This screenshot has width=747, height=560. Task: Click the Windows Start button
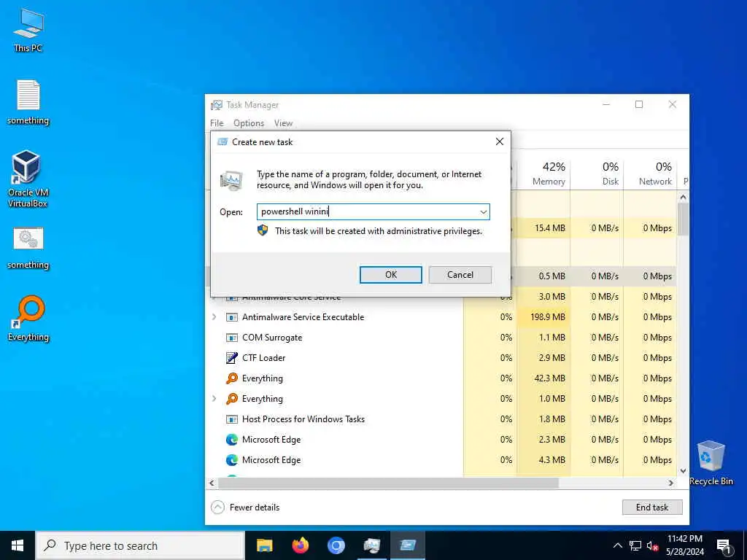pos(18,545)
